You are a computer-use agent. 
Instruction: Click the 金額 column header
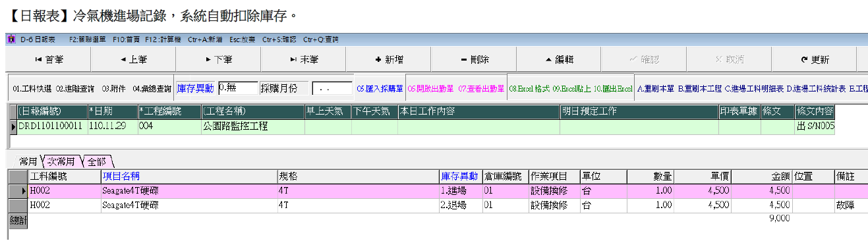763,176
